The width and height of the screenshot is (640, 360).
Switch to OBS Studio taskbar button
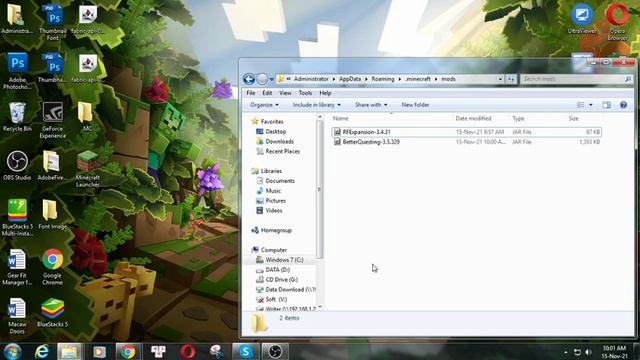275,351
